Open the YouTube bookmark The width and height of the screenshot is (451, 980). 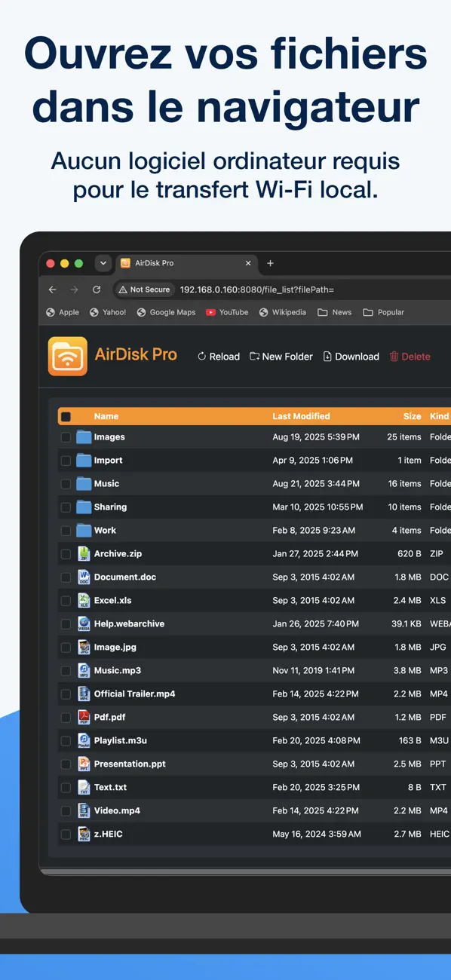(x=227, y=312)
